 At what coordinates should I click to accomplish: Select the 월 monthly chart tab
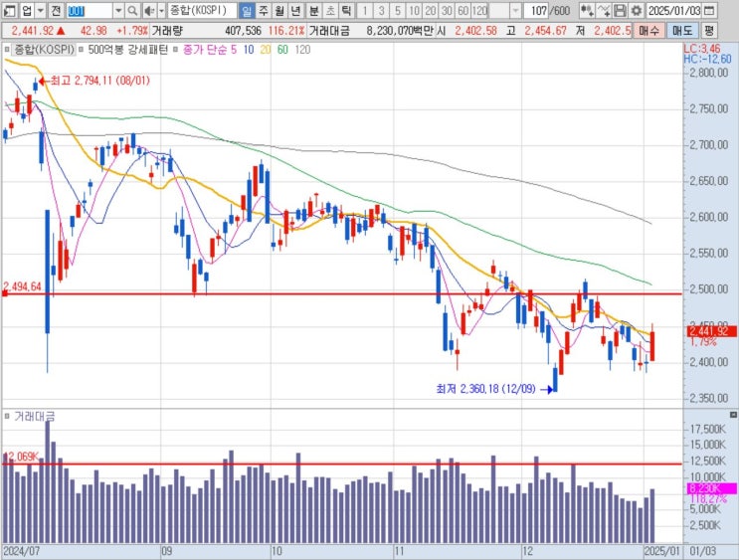click(x=279, y=10)
